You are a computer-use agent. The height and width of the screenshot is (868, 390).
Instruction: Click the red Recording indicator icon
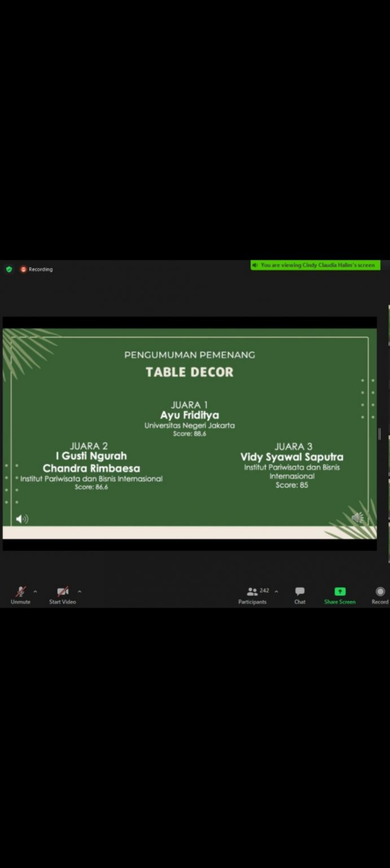coord(24,270)
